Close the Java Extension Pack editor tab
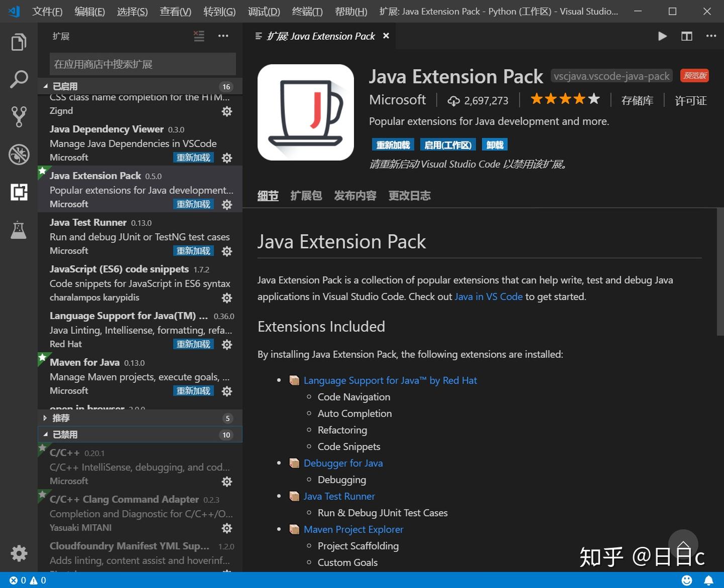The width and height of the screenshot is (724, 588). click(x=386, y=36)
